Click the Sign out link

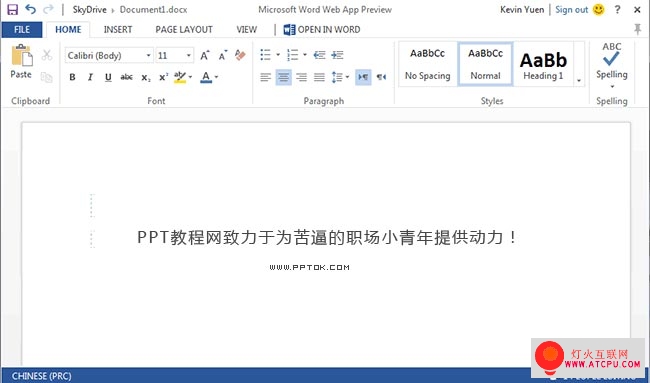pos(571,10)
